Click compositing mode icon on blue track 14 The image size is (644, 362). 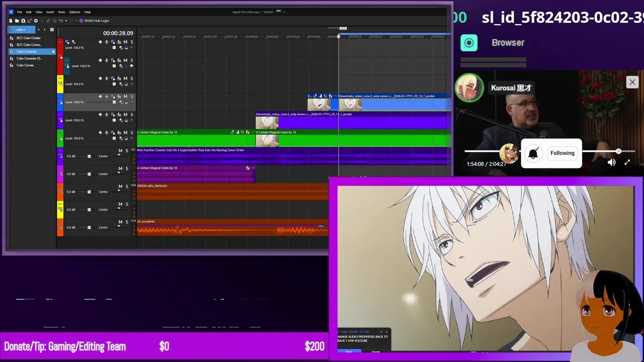coord(120,102)
